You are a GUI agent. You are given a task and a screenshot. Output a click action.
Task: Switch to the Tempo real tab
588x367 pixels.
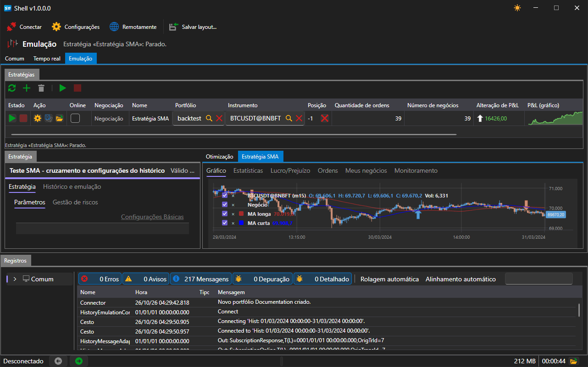(47, 59)
